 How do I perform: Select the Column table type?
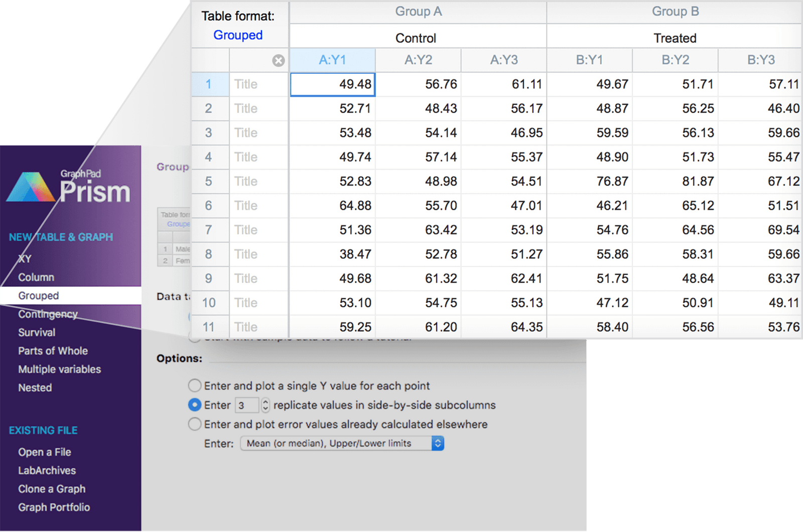(x=36, y=277)
